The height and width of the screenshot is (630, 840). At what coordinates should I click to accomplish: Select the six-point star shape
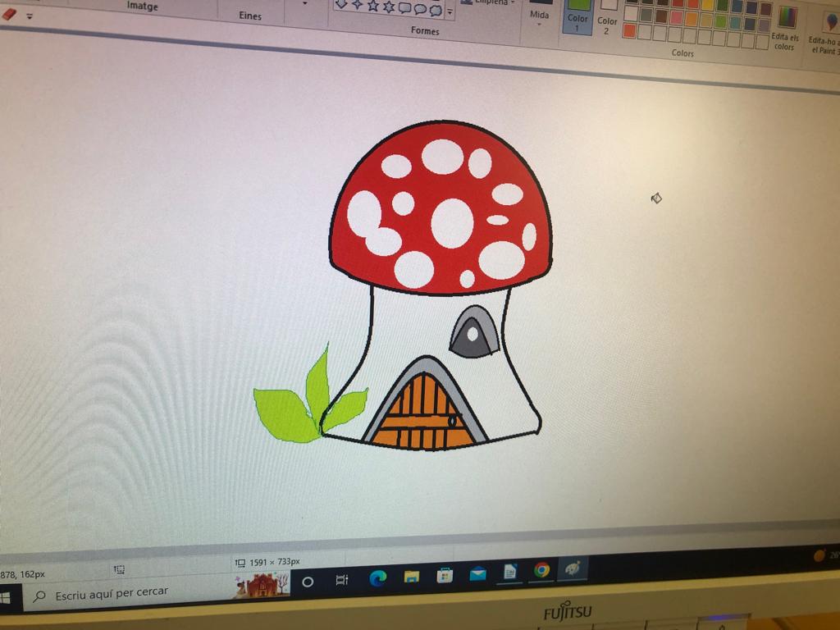[389, 7]
